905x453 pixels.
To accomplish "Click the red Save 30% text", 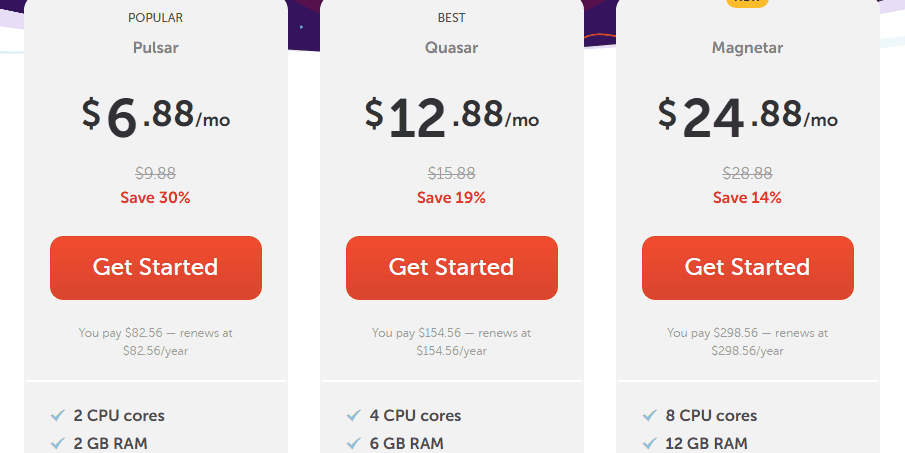I will coord(155,197).
